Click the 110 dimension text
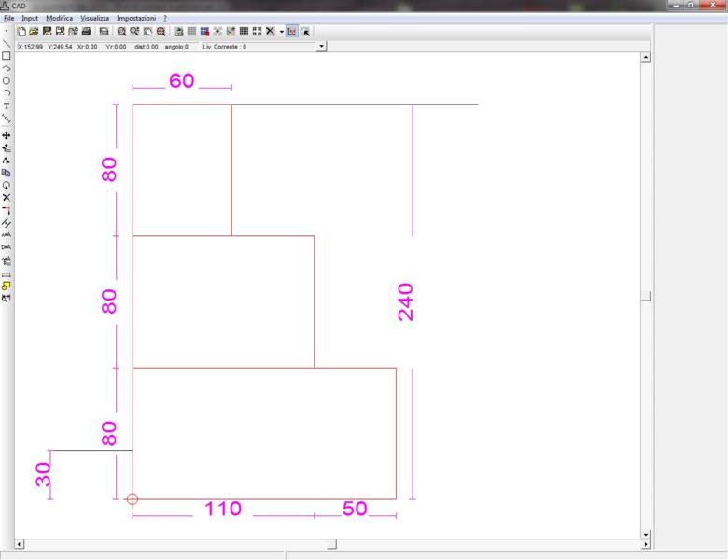The image size is (728, 560). (223, 509)
